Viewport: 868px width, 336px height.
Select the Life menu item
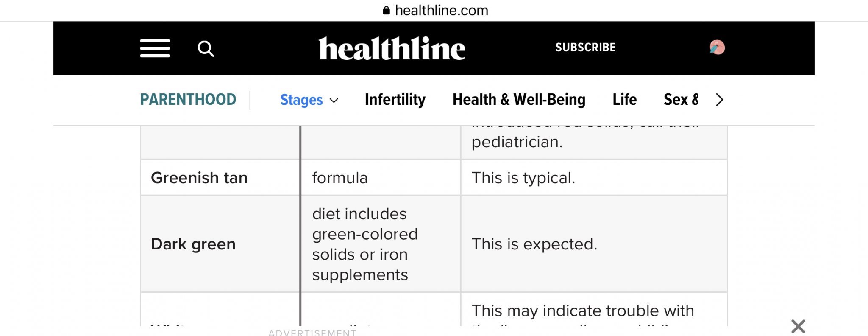(624, 100)
